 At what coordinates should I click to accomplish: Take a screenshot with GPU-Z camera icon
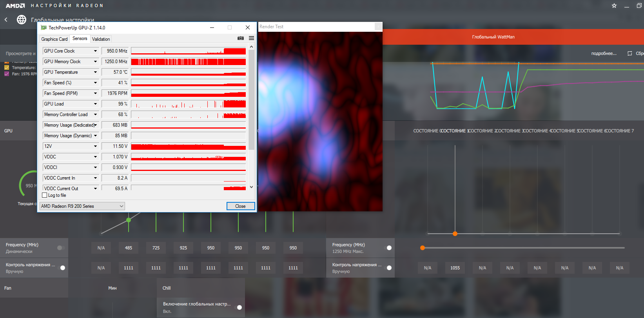click(x=241, y=38)
